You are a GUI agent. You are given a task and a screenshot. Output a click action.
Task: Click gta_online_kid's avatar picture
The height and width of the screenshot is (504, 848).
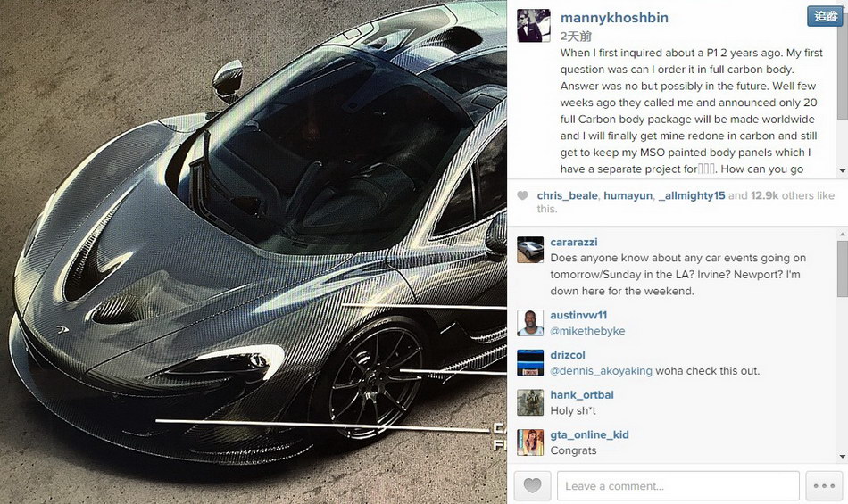[530, 442]
